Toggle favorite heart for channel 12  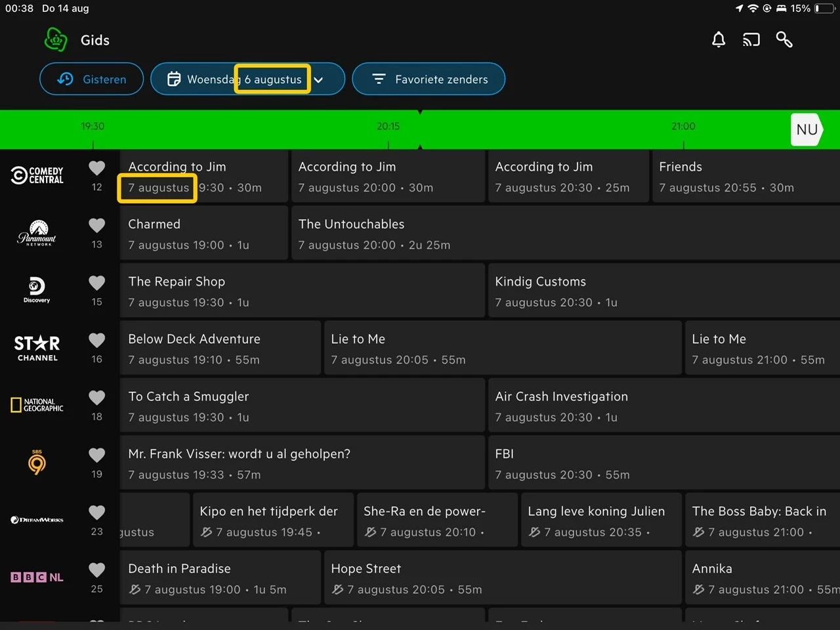[x=97, y=168]
